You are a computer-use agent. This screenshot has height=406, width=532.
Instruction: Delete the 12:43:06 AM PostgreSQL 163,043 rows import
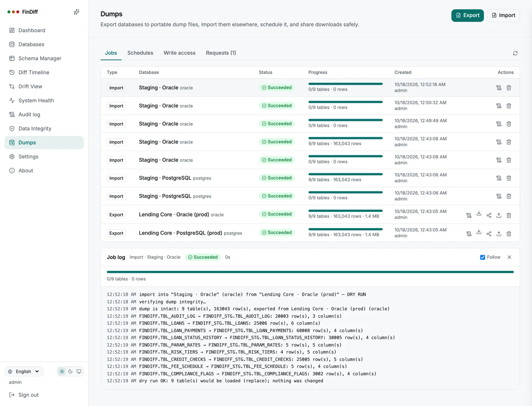tap(509, 178)
